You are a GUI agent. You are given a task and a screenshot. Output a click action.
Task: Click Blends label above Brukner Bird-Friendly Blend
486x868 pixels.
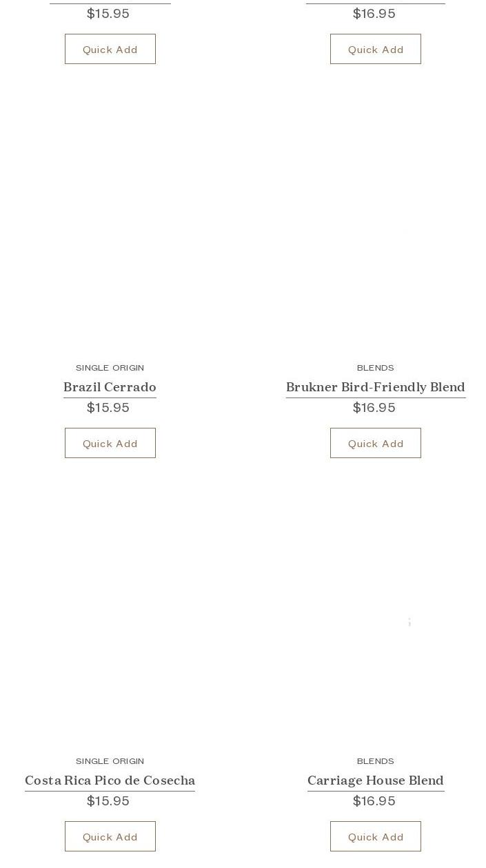[x=376, y=368]
